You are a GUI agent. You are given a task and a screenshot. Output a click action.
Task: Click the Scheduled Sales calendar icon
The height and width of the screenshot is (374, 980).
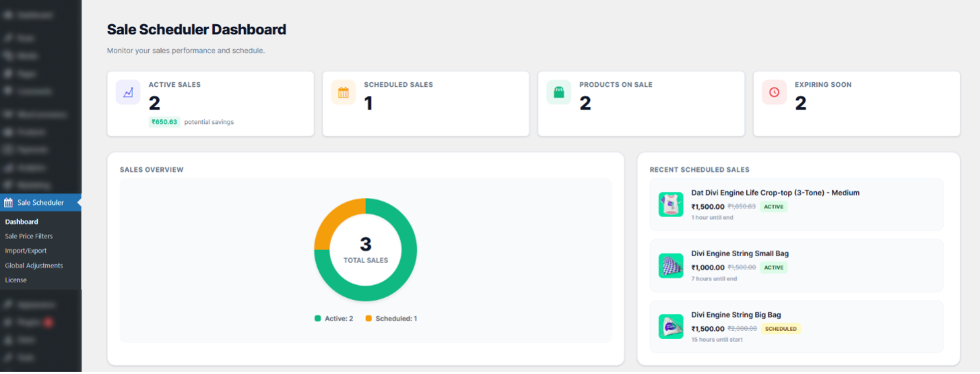point(343,92)
